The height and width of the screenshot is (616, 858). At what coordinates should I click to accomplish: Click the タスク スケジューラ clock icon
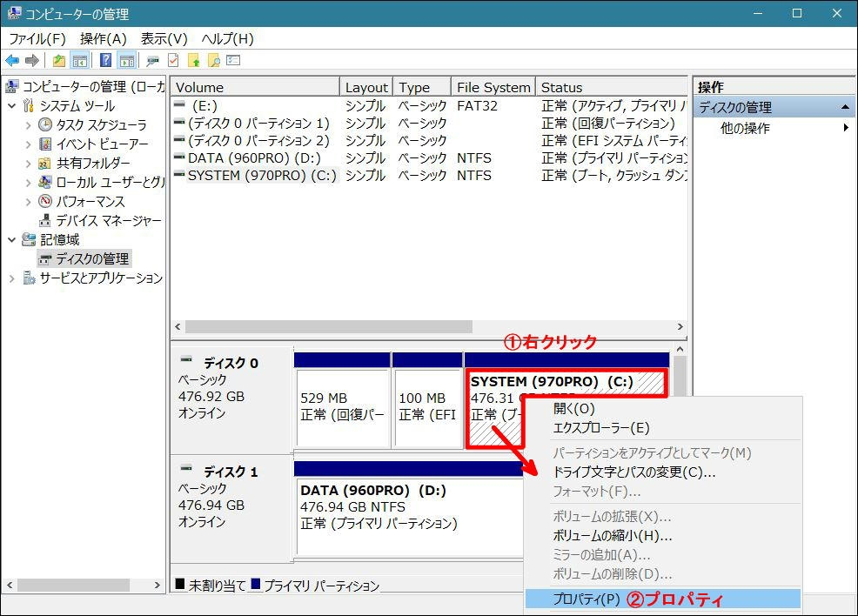[45, 124]
